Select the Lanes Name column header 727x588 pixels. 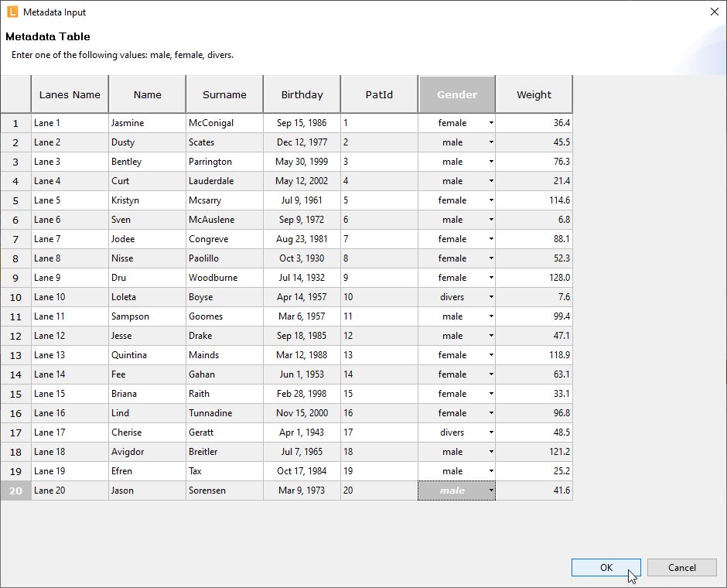(70, 94)
